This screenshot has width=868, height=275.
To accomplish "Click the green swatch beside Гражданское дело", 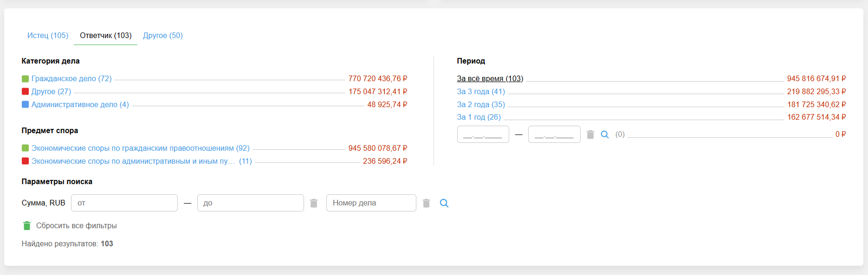I will point(26,79).
